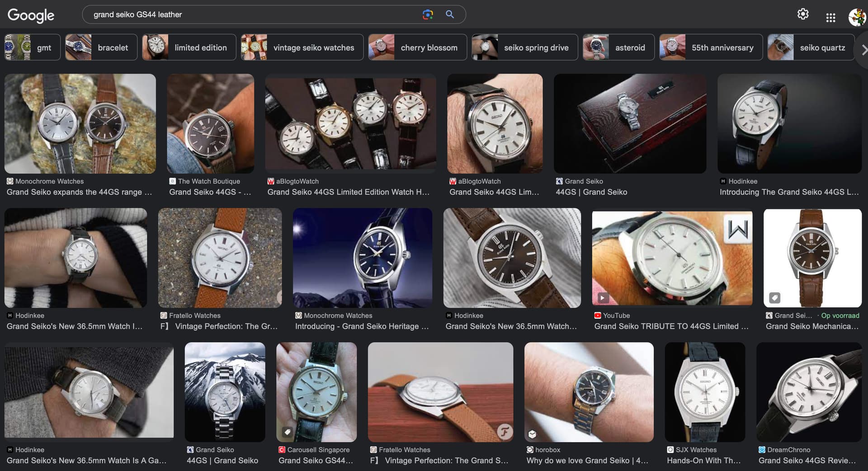Open Fratello watch on wood image
The image size is (868, 471).
440,392
